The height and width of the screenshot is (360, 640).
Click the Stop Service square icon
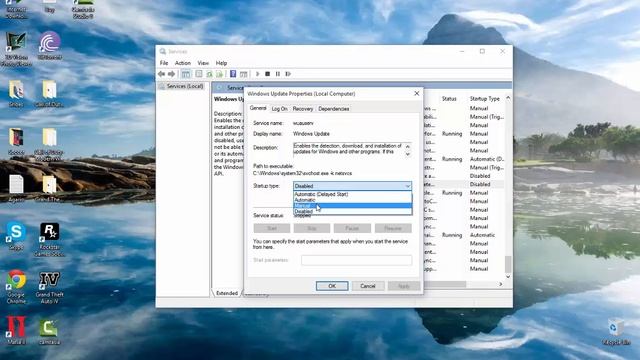tap(268, 74)
